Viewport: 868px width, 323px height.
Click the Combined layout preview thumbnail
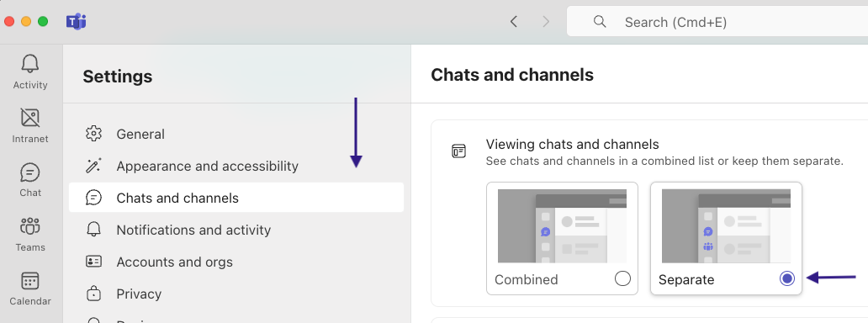click(x=562, y=226)
